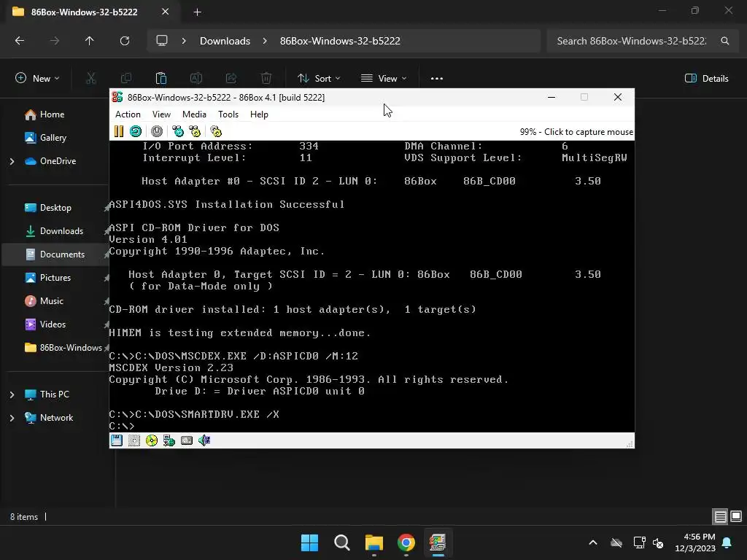This screenshot has width=747, height=560.
Task: Click the emulator screen to capture mouse
Action: coord(371,286)
